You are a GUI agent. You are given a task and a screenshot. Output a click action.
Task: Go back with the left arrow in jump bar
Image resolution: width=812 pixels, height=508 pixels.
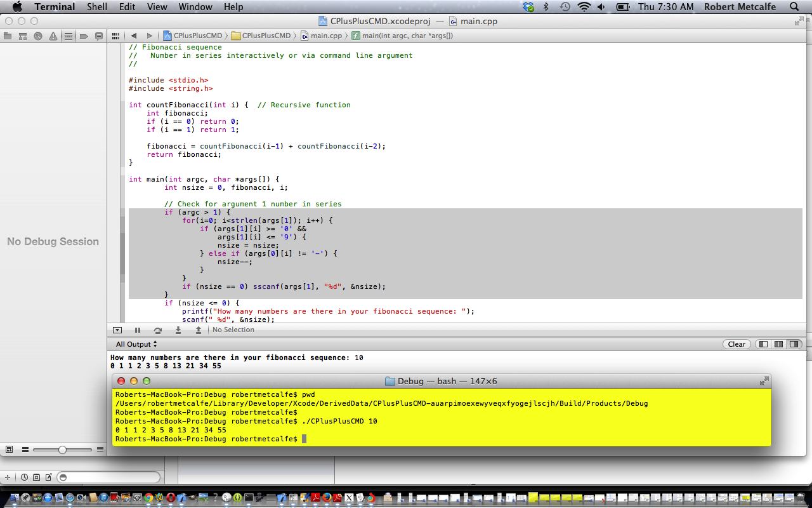click(x=134, y=36)
